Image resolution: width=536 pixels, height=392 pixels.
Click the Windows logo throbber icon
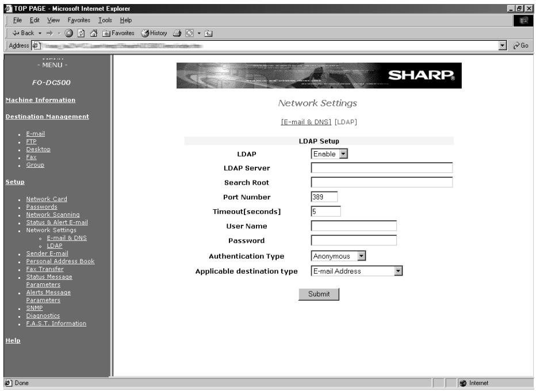[x=523, y=21]
